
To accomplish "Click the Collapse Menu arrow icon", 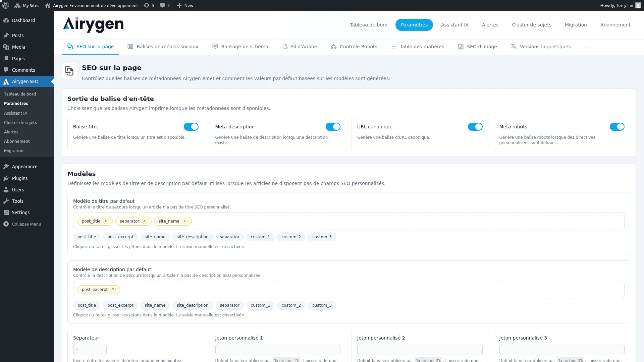I will pos(6,224).
